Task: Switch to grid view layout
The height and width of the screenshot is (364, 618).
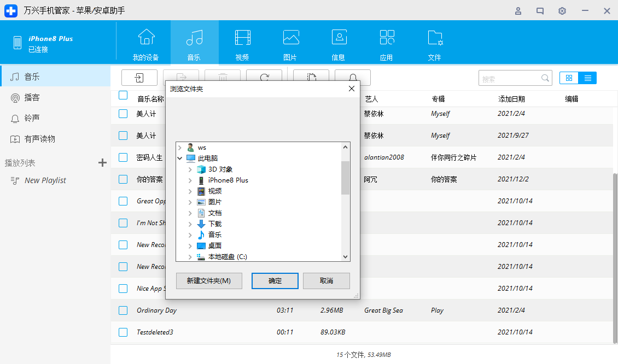Action: 569,78
